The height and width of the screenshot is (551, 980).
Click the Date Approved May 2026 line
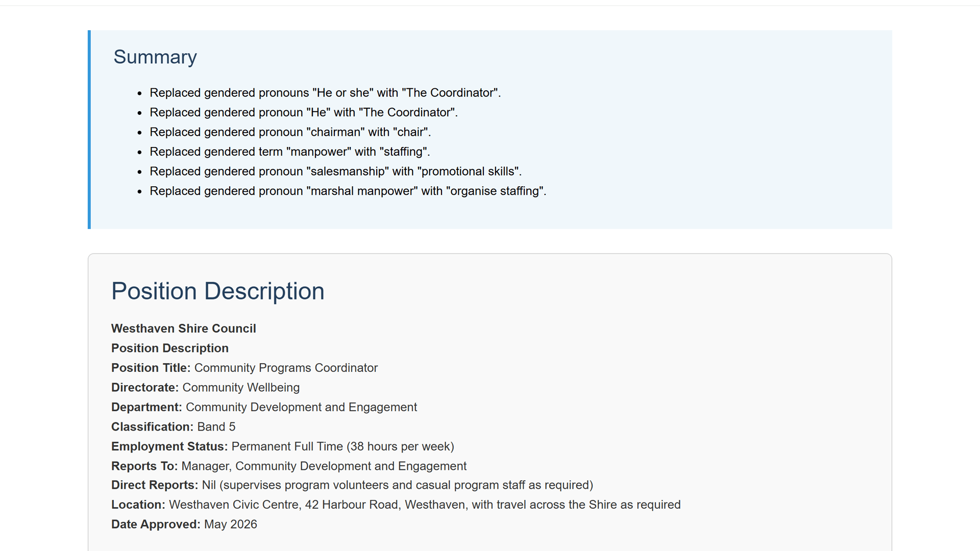click(x=184, y=524)
